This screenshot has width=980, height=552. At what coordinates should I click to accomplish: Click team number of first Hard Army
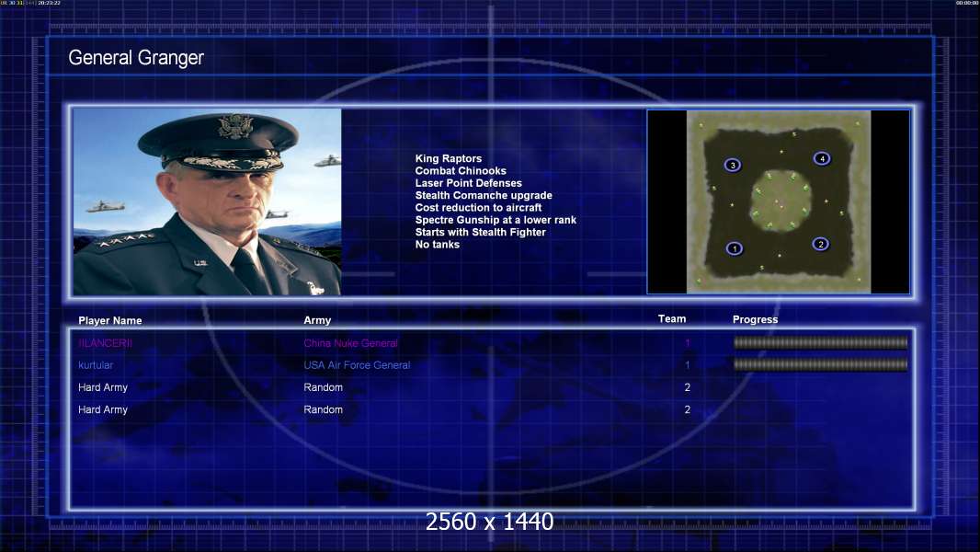point(688,387)
